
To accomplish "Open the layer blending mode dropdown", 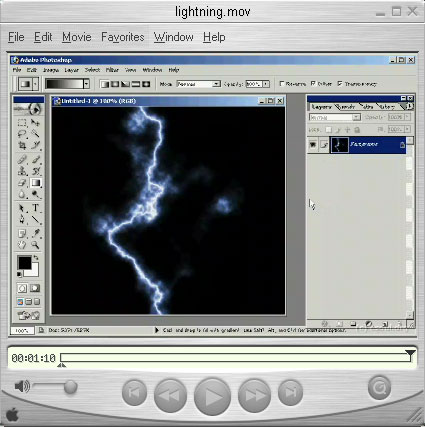I will click(x=356, y=117).
